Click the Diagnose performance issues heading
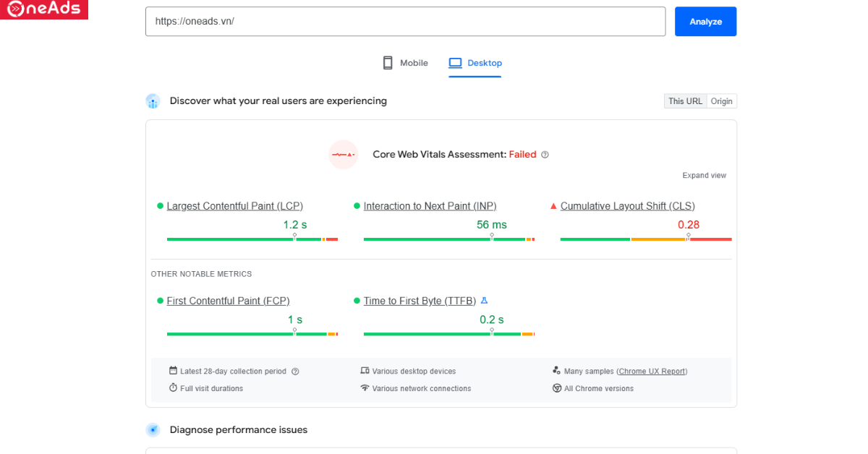Viewport: 868px width, 454px height. pos(239,430)
